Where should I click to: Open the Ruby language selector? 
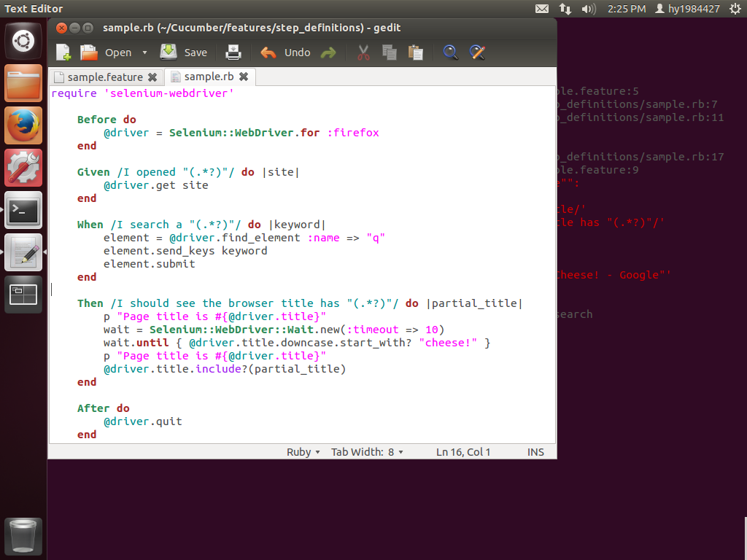pyautogui.click(x=303, y=452)
